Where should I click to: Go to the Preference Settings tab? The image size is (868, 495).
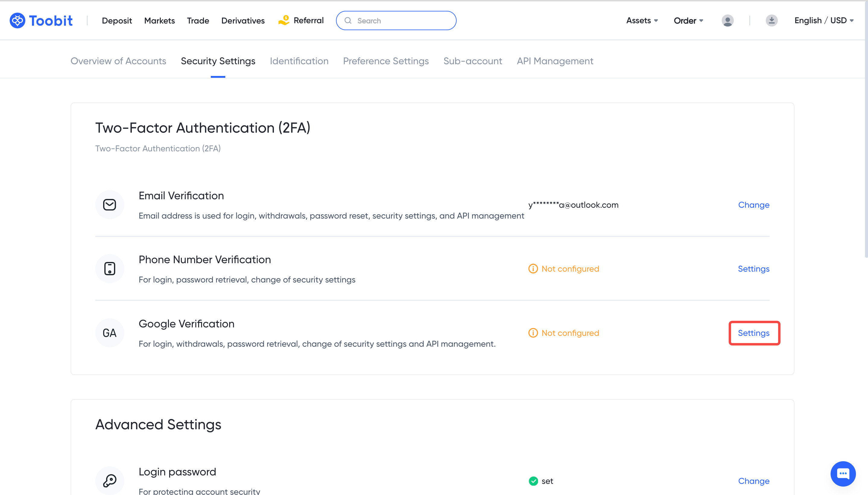386,61
